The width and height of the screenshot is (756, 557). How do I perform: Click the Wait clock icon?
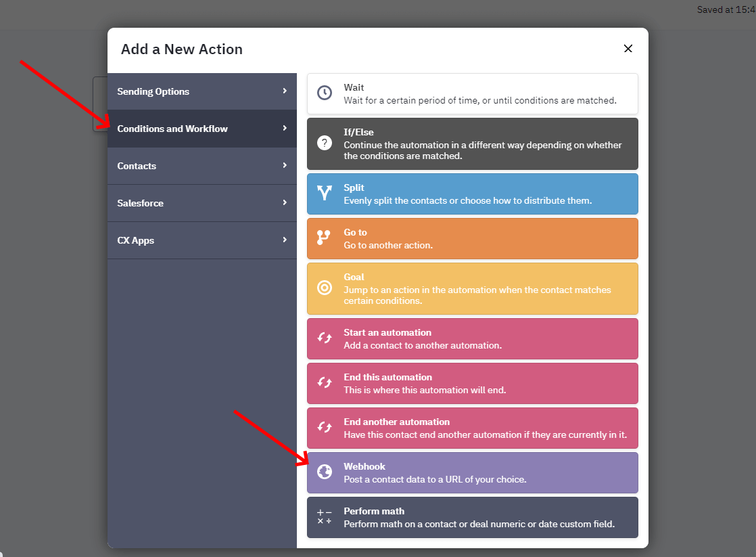click(x=325, y=93)
